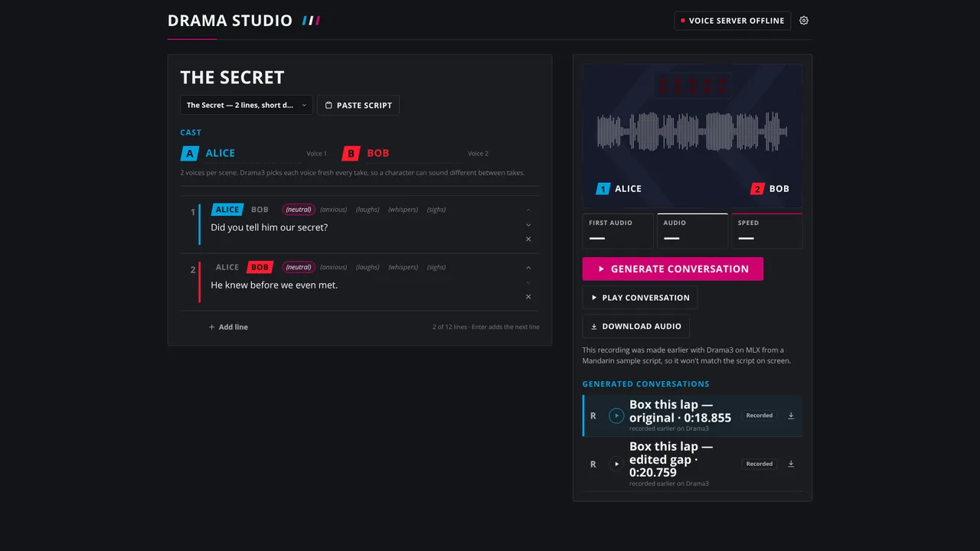Download the edited gap 0:20.759 recording

click(791, 464)
